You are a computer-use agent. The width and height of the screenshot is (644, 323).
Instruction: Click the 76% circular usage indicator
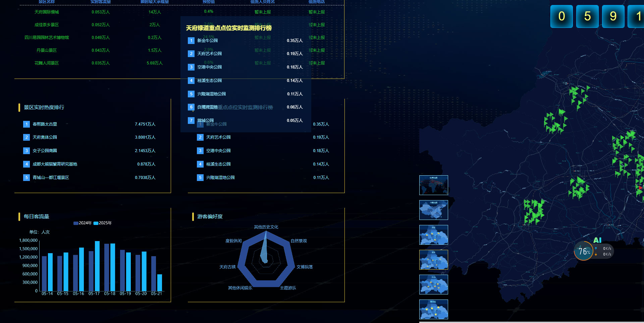[584, 251]
